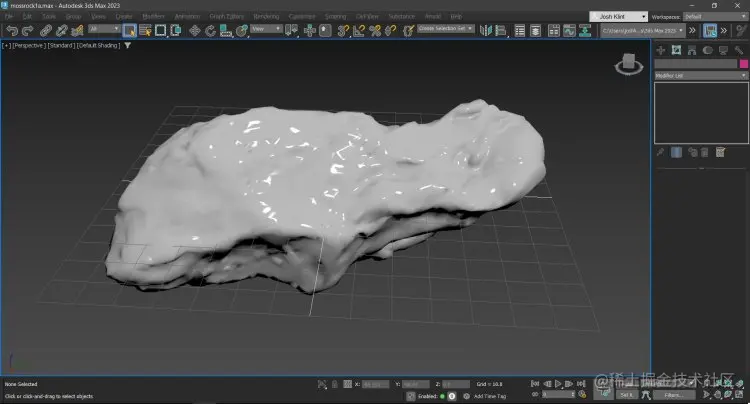The height and width of the screenshot is (404, 750).
Task: Open the project folder path dropdown
Action: [x=642, y=31]
